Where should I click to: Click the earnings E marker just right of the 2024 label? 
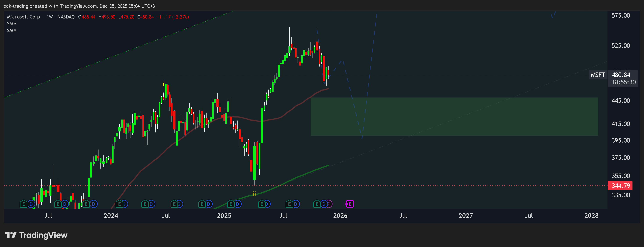[120, 204]
